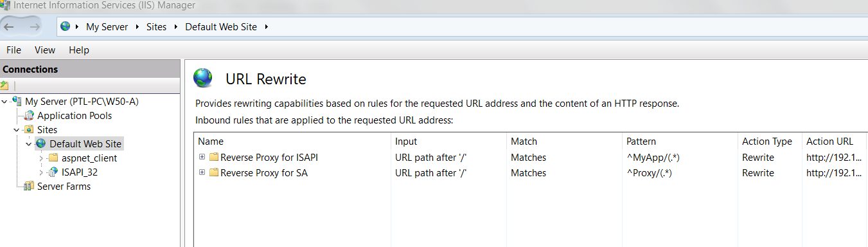Click the globe icon in address bar

(66, 26)
